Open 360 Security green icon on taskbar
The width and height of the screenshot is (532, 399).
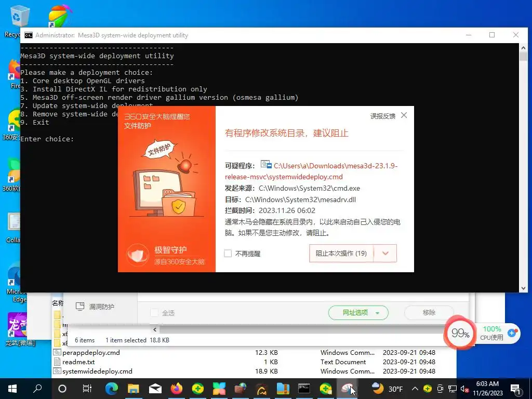[x=198, y=389]
